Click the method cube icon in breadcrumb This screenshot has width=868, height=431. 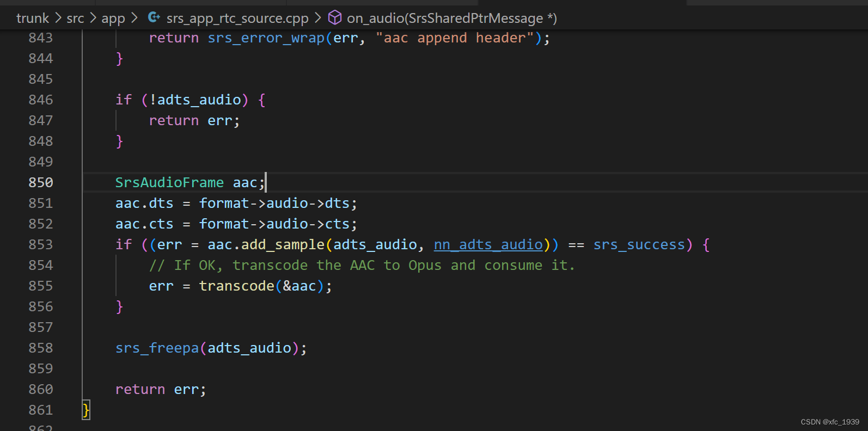point(335,18)
